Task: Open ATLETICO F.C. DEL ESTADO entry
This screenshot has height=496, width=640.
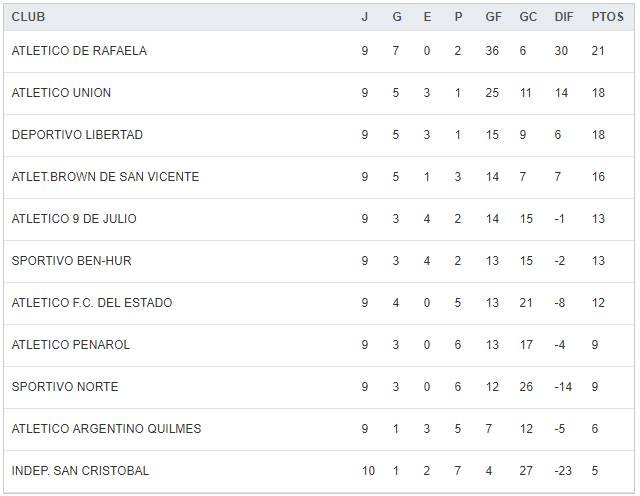Action: (x=92, y=303)
